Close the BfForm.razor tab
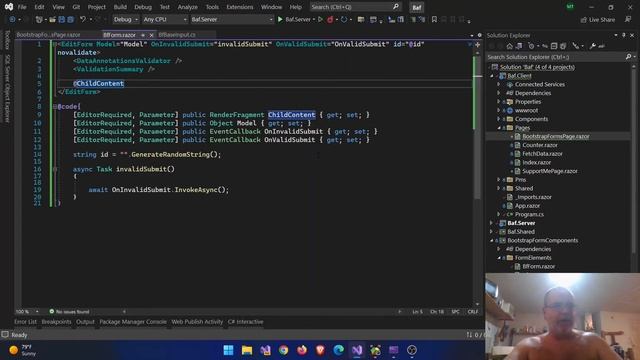 click(x=151, y=35)
